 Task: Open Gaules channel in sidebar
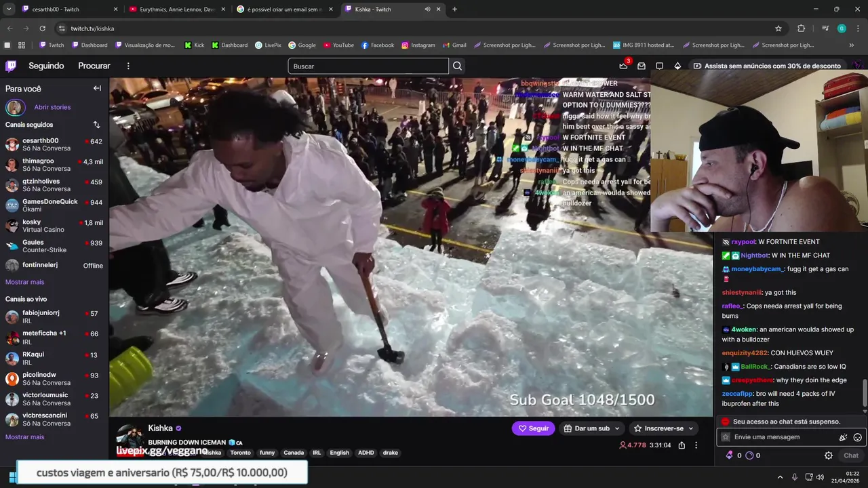[54, 246]
